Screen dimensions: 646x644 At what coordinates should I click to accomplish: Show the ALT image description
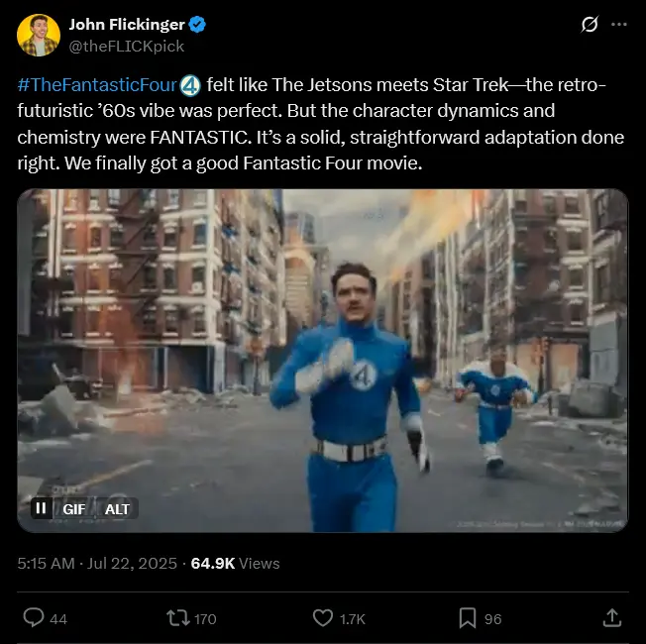point(118,508)
